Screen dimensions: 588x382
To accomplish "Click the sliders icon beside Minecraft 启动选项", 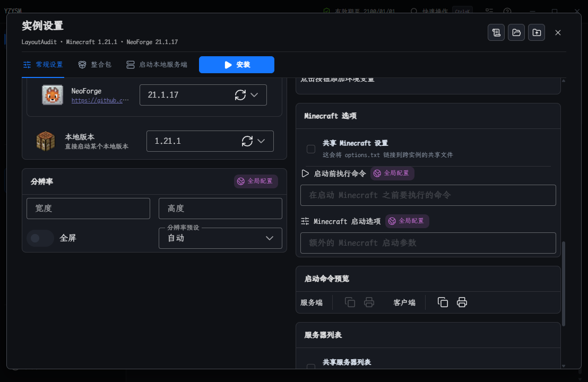I will point(305,222).
